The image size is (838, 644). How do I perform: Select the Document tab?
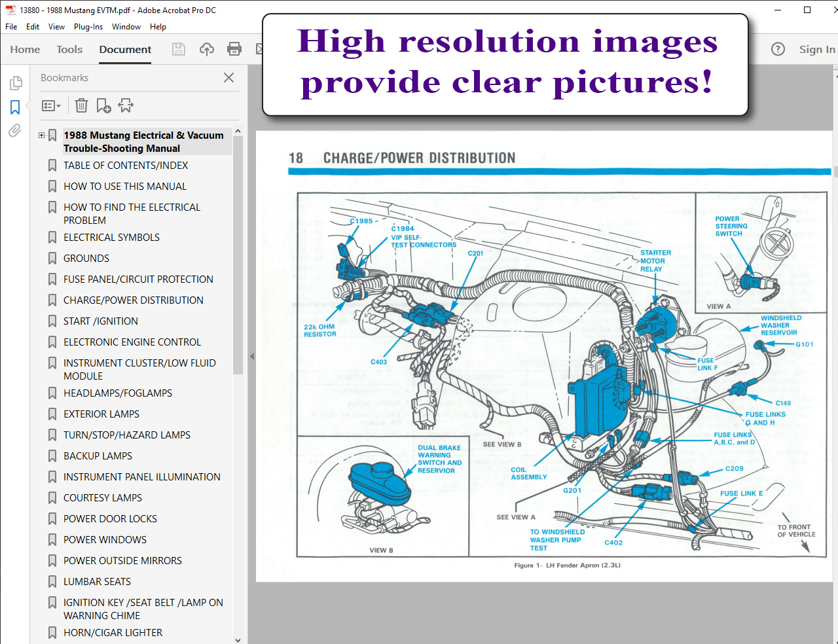125,50
